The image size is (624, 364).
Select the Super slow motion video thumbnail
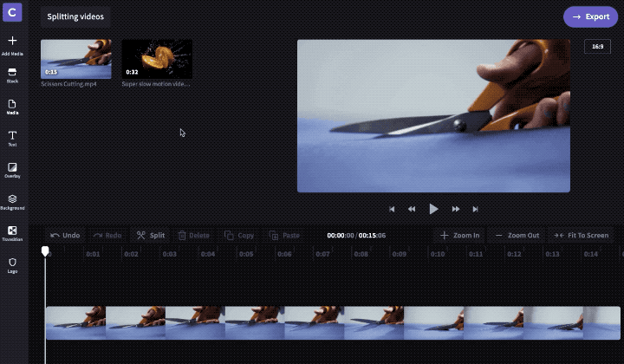click(157, 59)
